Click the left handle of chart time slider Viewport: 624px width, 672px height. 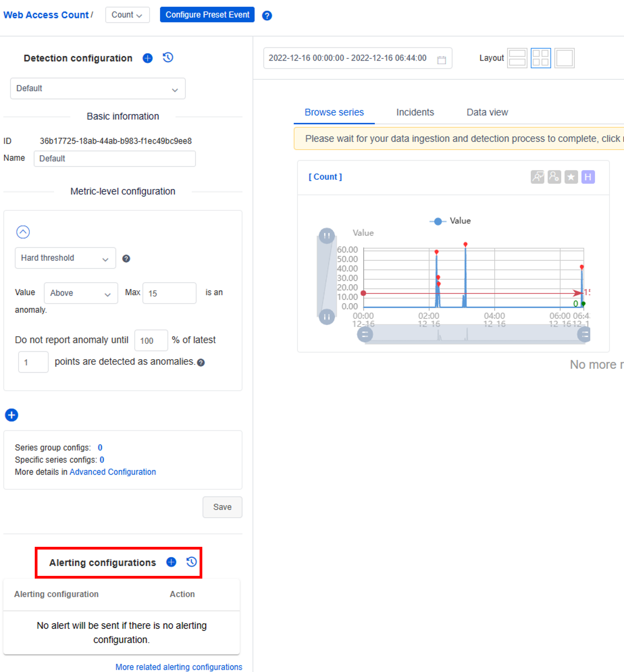pyautogui.click(x=365, y=335)
